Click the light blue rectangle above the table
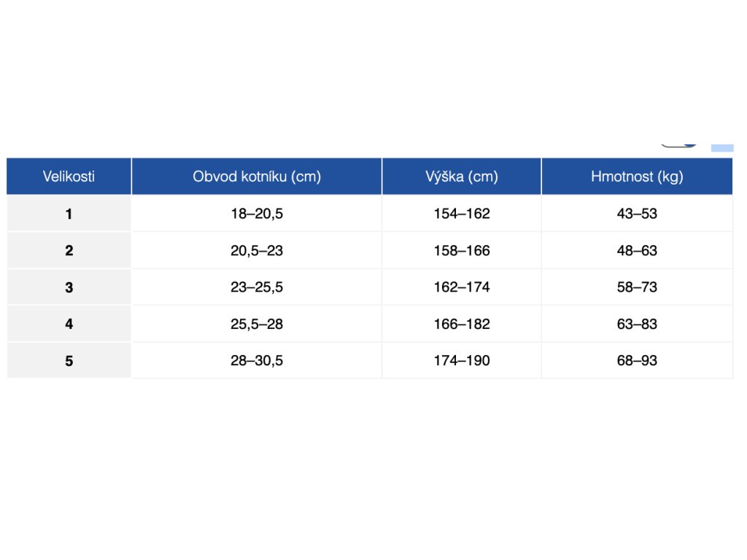Image resolution: width=747 pixels, height=560 pixels. [721, 147]
